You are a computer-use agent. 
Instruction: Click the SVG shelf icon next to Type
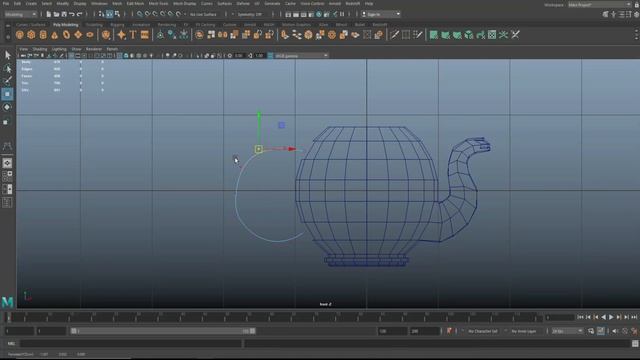144,35
